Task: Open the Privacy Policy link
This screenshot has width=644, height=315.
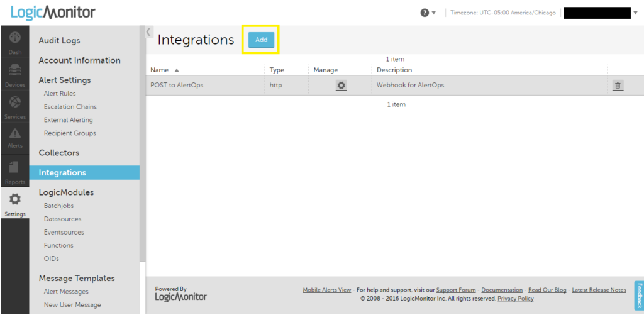Action: click(x=515, y=299)
